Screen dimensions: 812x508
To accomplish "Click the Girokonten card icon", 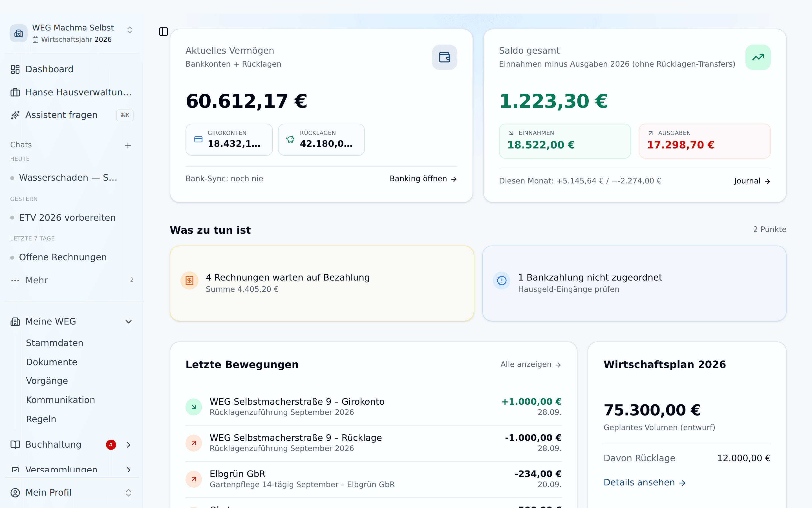I will pyautogui.click(x=198, y=139).
